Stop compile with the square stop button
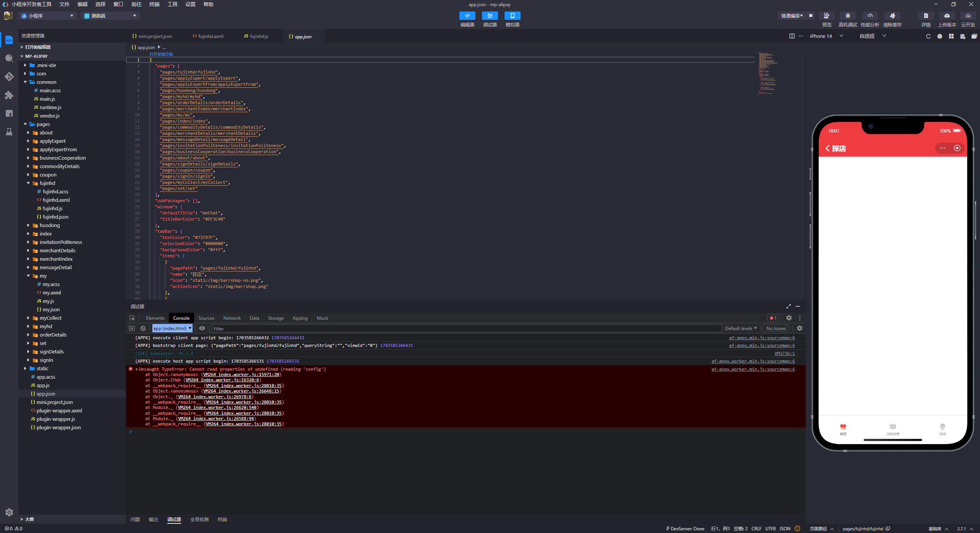This screenshot has width=980, height=533. 810,16
